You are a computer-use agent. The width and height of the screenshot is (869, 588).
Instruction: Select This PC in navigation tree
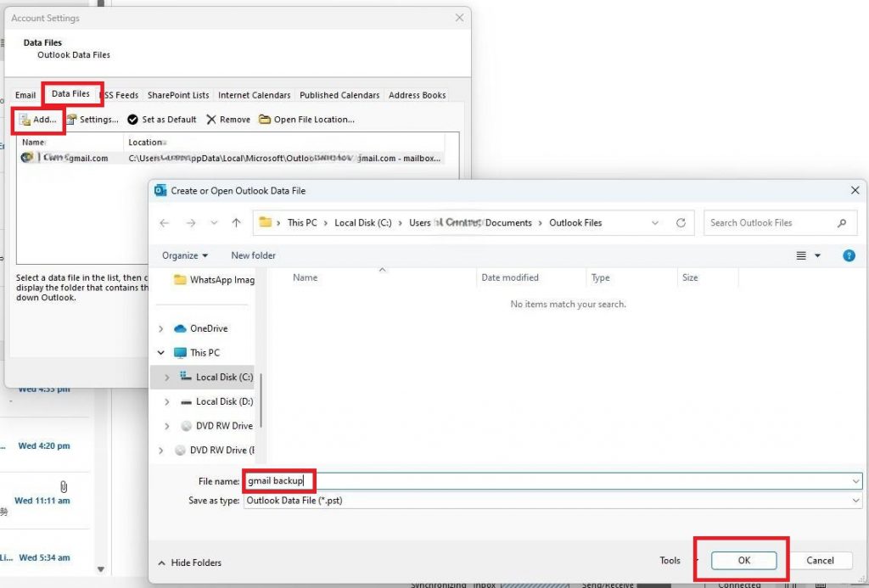[197, 352]
